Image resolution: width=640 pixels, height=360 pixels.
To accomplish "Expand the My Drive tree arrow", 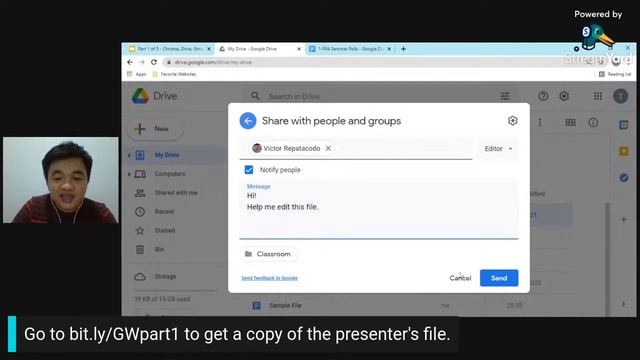I will 129,155.
